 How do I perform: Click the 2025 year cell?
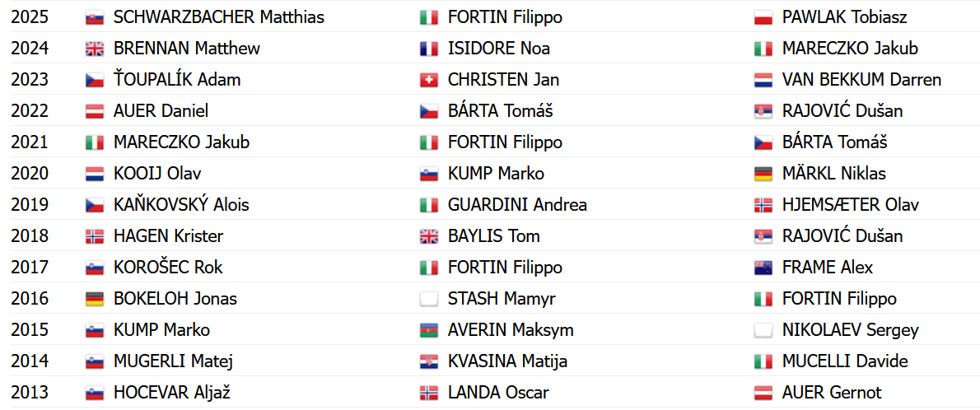coord(30,17)
